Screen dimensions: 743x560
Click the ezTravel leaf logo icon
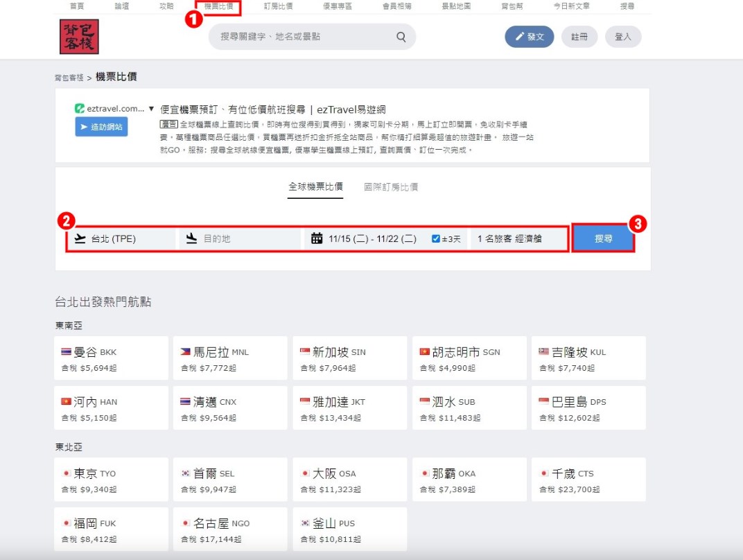click(x=80, y=109)
